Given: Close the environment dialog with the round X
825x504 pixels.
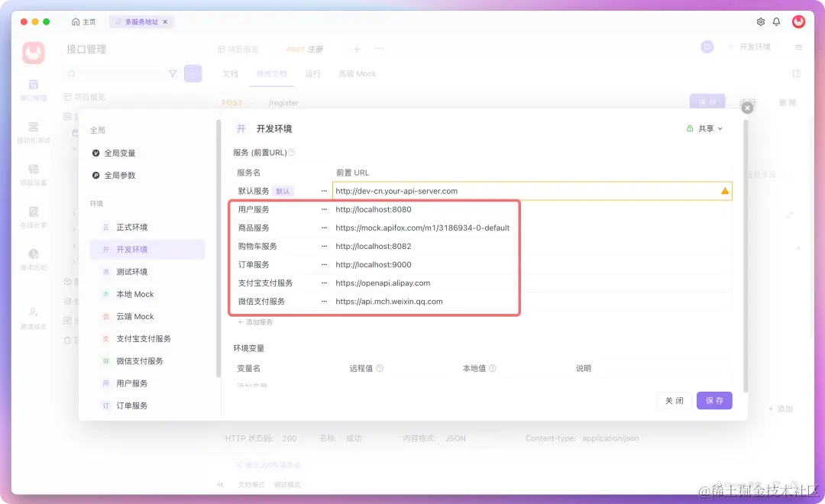Looking at the screenshot, I should 747,108.
